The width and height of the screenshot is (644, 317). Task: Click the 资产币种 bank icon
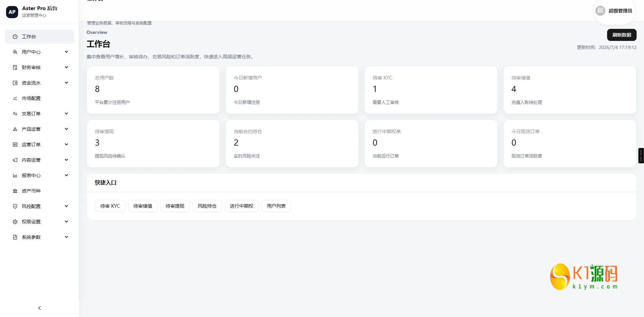[x=15, y=191]
